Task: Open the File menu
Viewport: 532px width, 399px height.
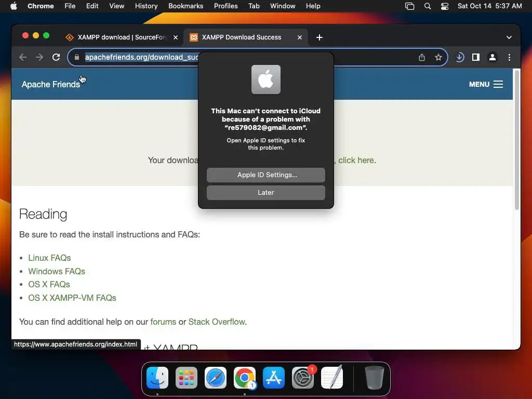Action: click(70, 6)
